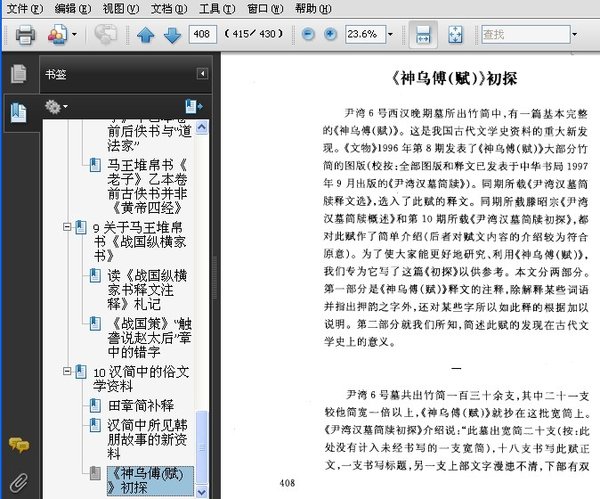This screenshot has height=499, width=600.
Task: Open the 编辑 menu
Action: coord(73,8)
